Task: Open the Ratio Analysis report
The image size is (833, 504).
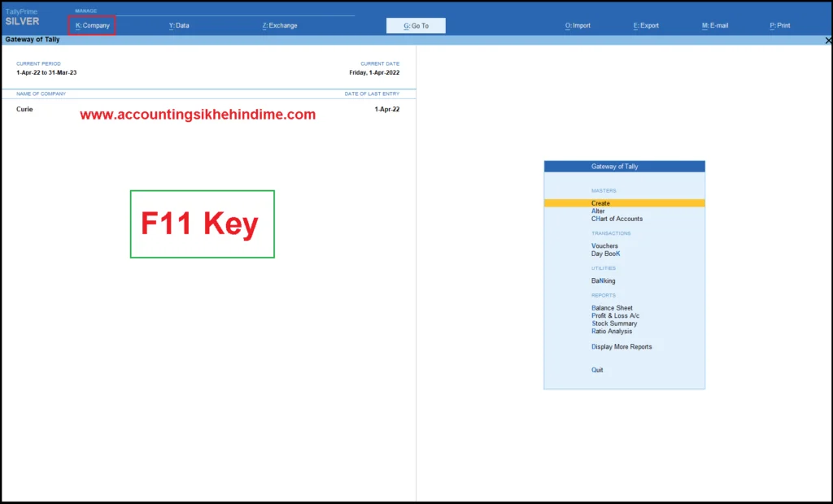Action: click(x=612, y=332)
